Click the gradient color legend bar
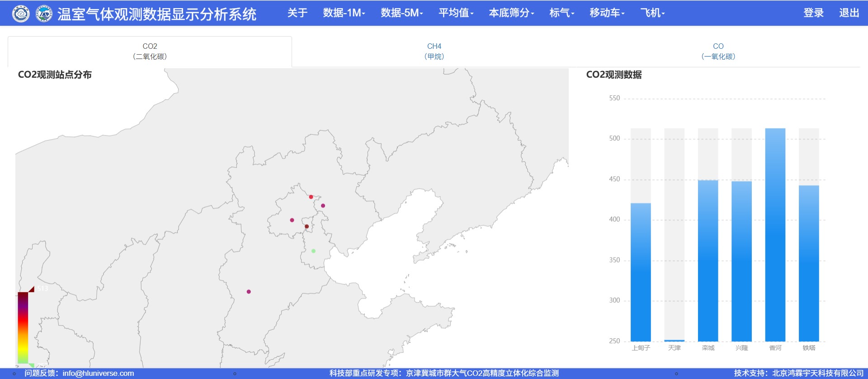The height and width of the screenshot is (379, 868). tap(23, 328)
